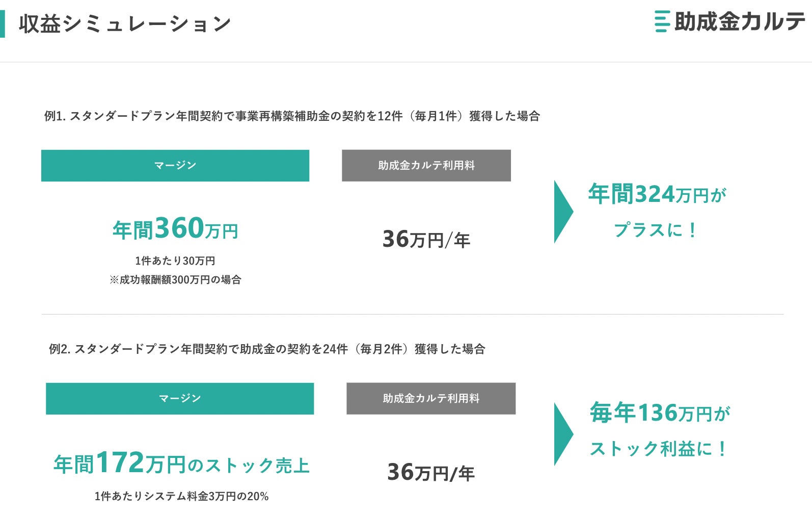Image resolution: width=812 pixels, height=516 pixels.
Task: Click the teal accent bar beside the title
Action: pos(3,24)
